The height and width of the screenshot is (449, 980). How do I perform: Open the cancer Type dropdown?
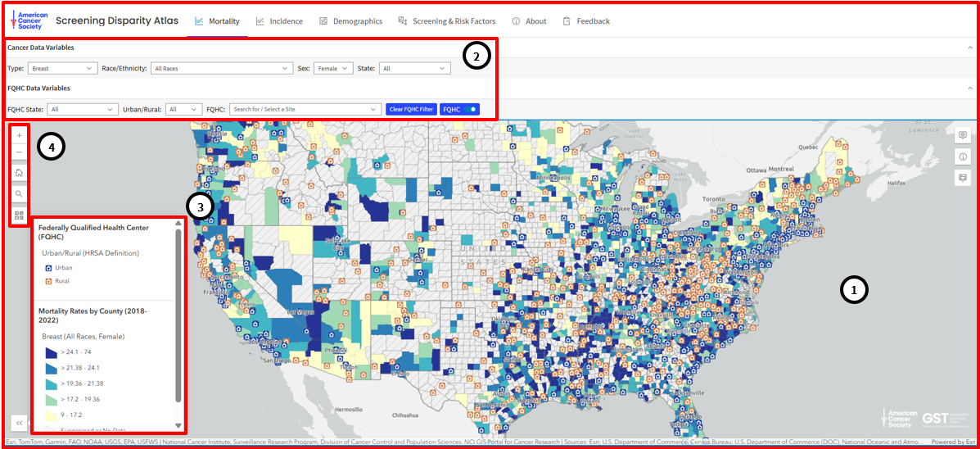click(x=63, y=68)
